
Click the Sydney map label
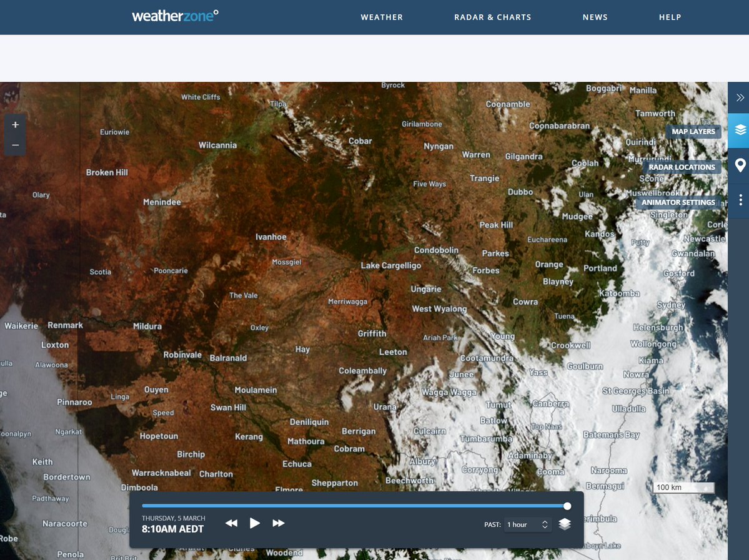(671, 305)
